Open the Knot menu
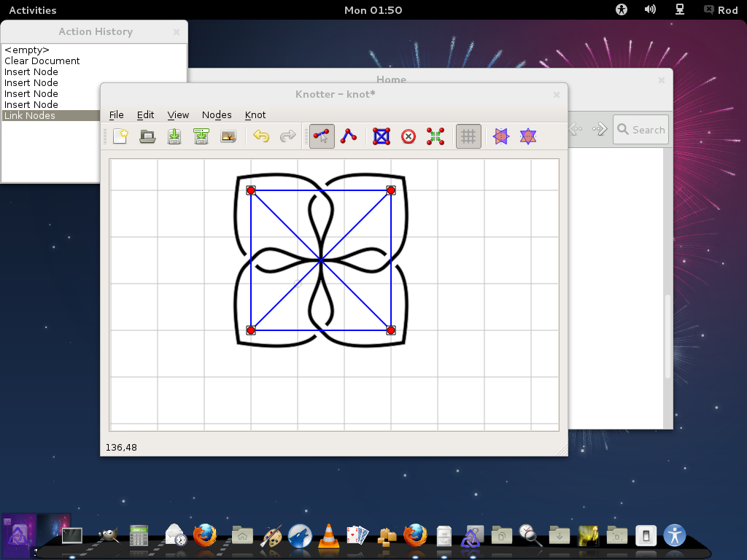747x560 pixels. [x=255, y=114]
